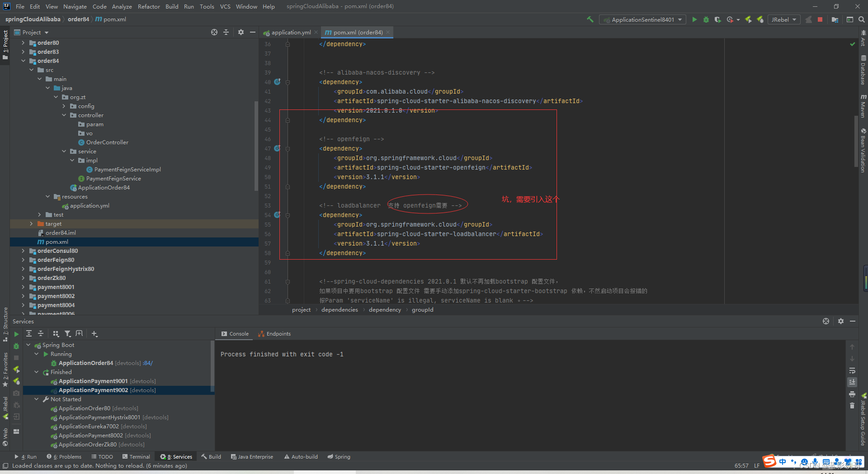The width and height of the screenshot is (868, 474).
Task: Open the Navigate menu
Action: pyautogui.click(x=75, y=6)
